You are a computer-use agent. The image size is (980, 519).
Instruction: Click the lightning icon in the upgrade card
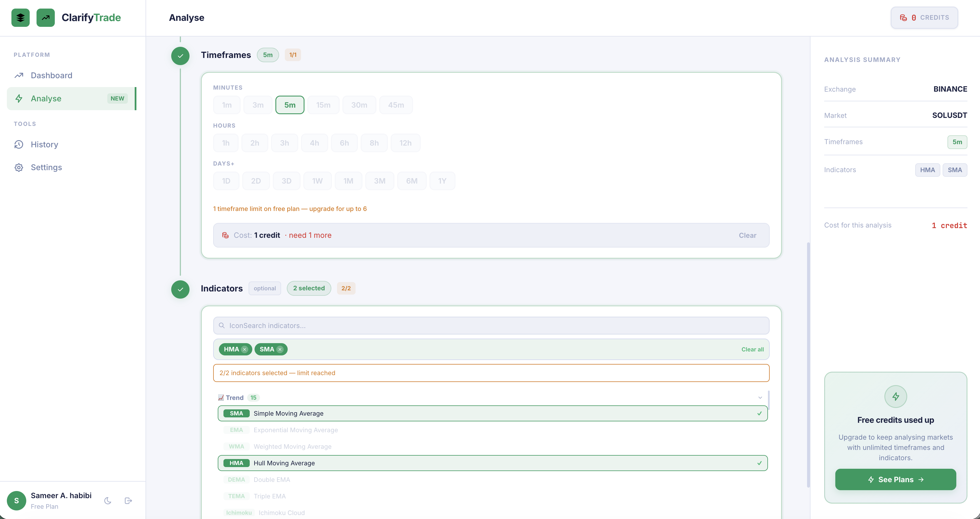[x=896, y=397]
